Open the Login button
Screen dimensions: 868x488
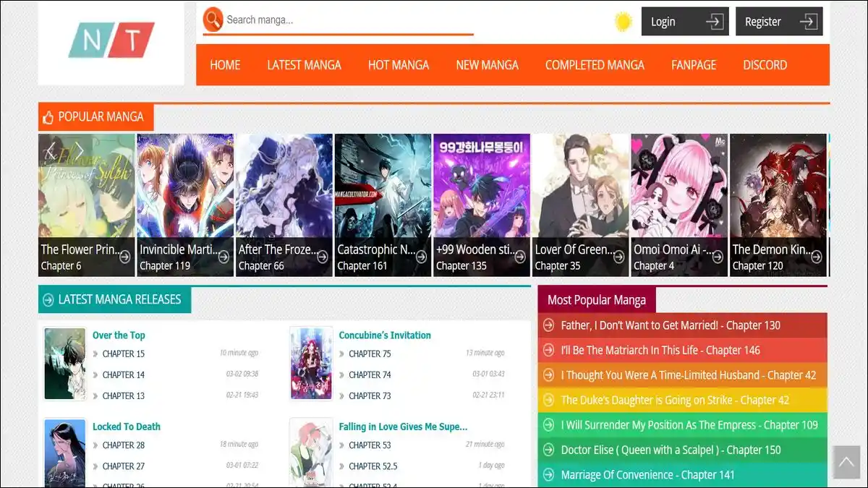pyautogui.click(x=685, y=22)
